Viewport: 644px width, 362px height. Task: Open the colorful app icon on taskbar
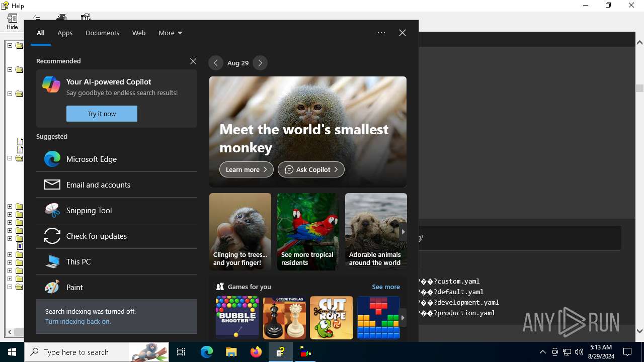pos(305,352)
